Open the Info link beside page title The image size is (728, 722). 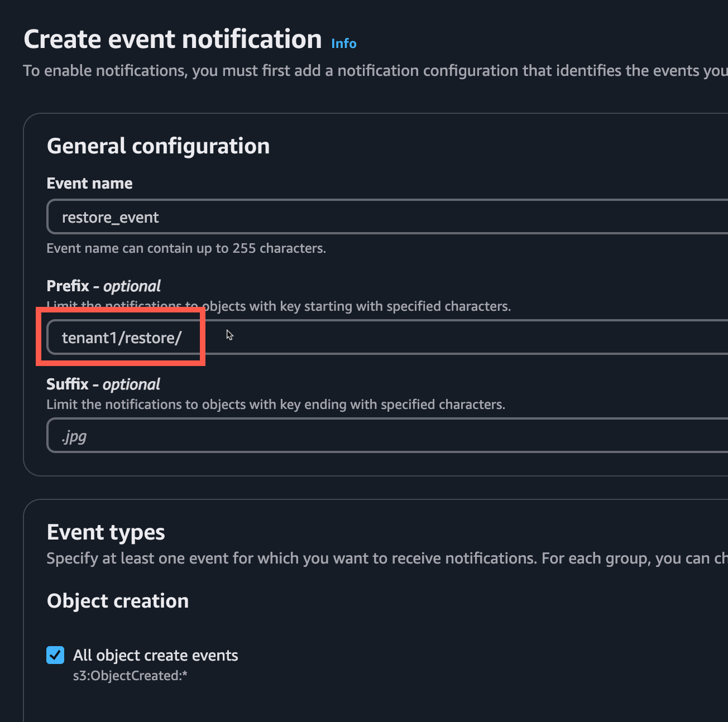tap(343, 44)
